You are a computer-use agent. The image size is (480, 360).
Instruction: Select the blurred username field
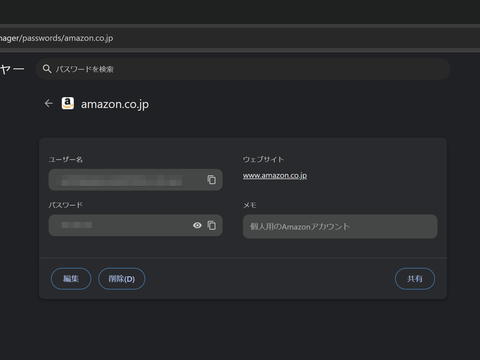click(135, 180)
